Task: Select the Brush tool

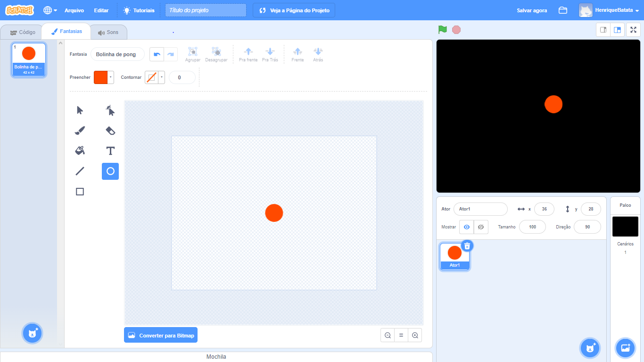Action: pos(80,130)
